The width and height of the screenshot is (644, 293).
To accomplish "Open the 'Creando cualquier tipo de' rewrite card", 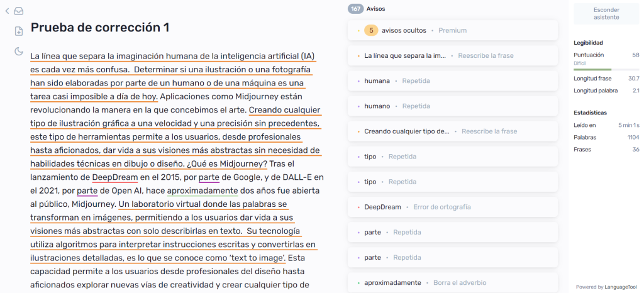I will 452,131.
